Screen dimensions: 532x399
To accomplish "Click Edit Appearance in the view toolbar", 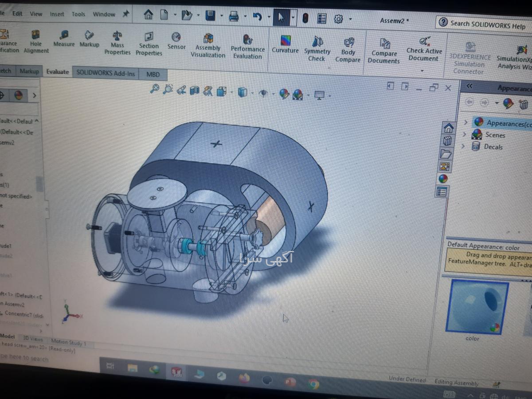I will pyautogui.click(x=284, y=94).
